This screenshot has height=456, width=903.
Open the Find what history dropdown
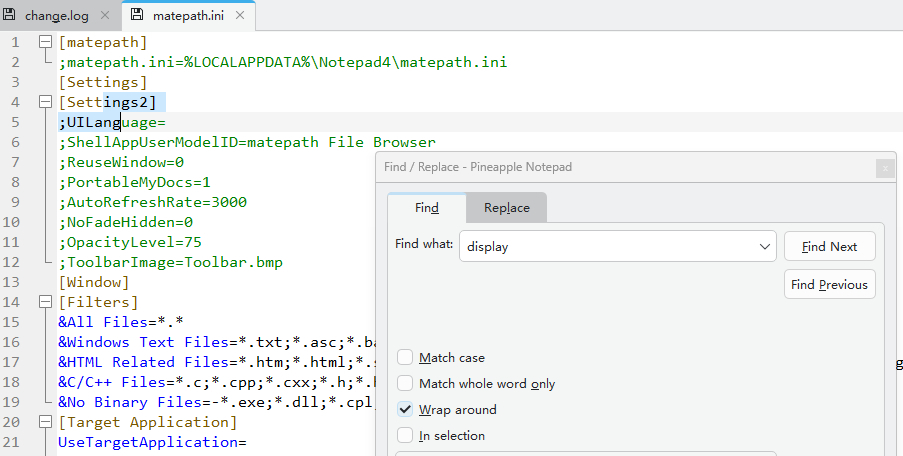(765, 246)
